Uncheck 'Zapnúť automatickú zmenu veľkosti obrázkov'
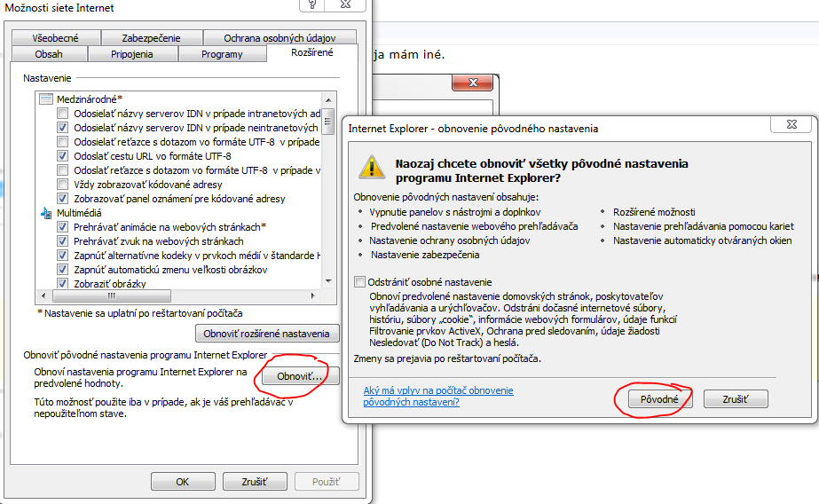Screen dimensions: 819x504 pyautogui.click(x=63, y=270)
